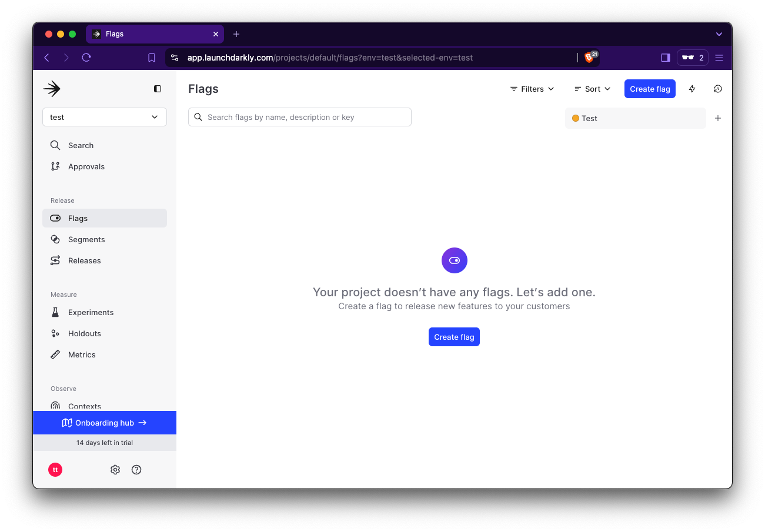Screen dimensions: 765x532
Task: Toggle the browser sidebar panel
Action: [665, 58]
